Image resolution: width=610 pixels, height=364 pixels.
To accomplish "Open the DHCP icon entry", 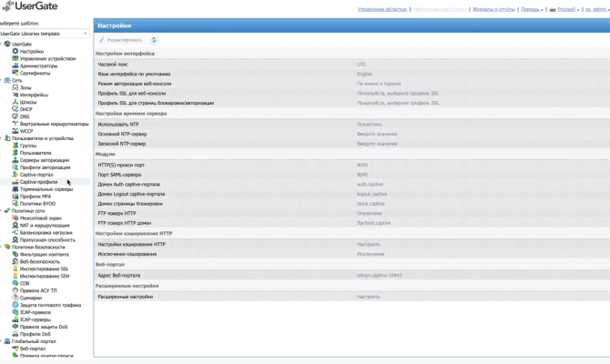I will 15,109.
